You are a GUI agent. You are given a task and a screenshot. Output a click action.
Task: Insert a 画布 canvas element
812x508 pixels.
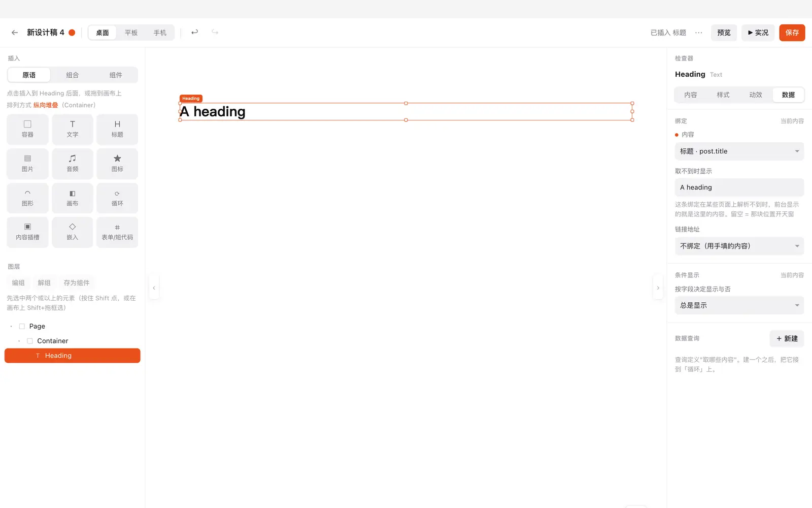point(73,198)
